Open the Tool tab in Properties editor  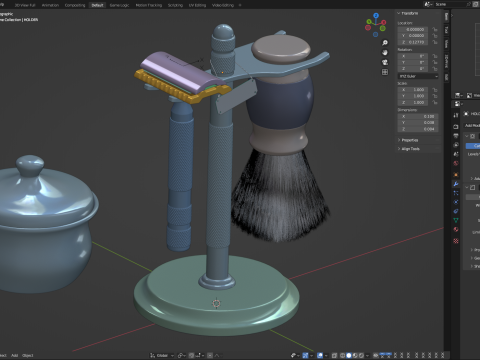(456, 115)
